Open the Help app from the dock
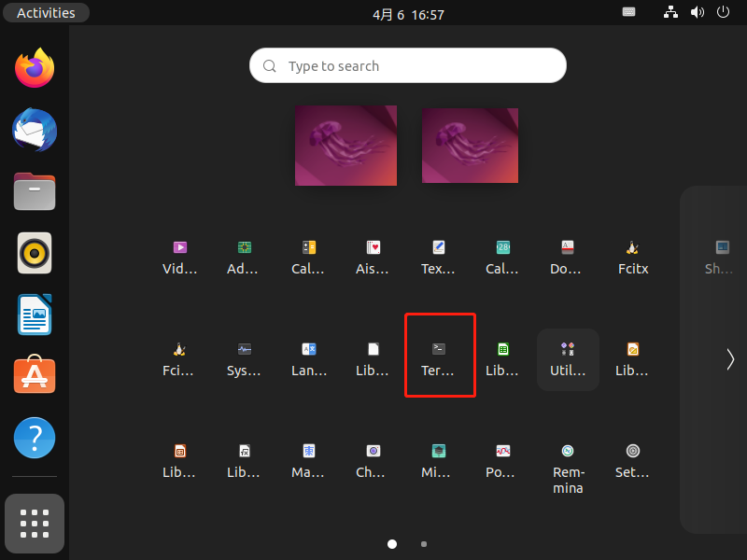This screenshot has width=747, height=560. 35,438
